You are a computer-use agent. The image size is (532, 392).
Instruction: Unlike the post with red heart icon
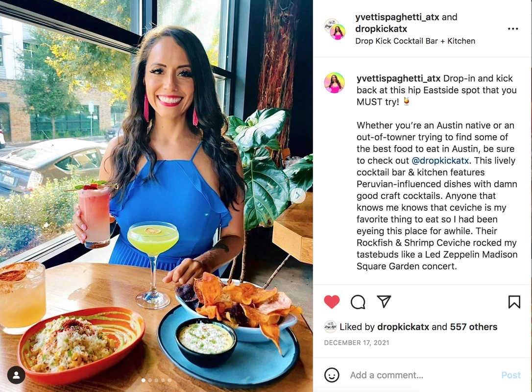point(332,302)
